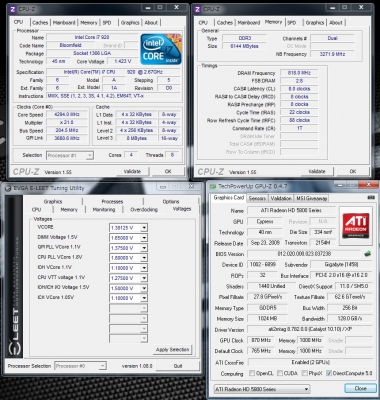Toggle the CUDA checkbox
The image size is (380, 400).
click(280, 373)
